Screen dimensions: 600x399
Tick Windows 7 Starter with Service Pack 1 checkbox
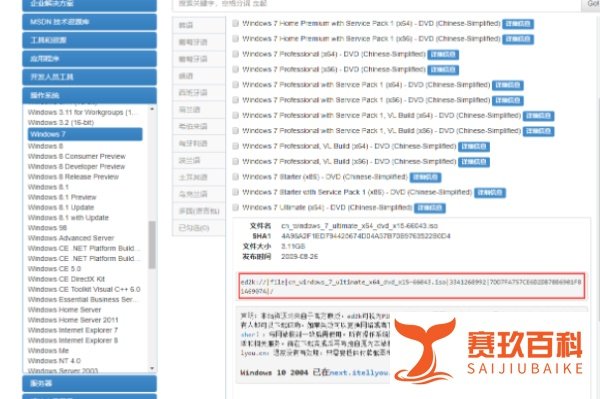[235, 192]
